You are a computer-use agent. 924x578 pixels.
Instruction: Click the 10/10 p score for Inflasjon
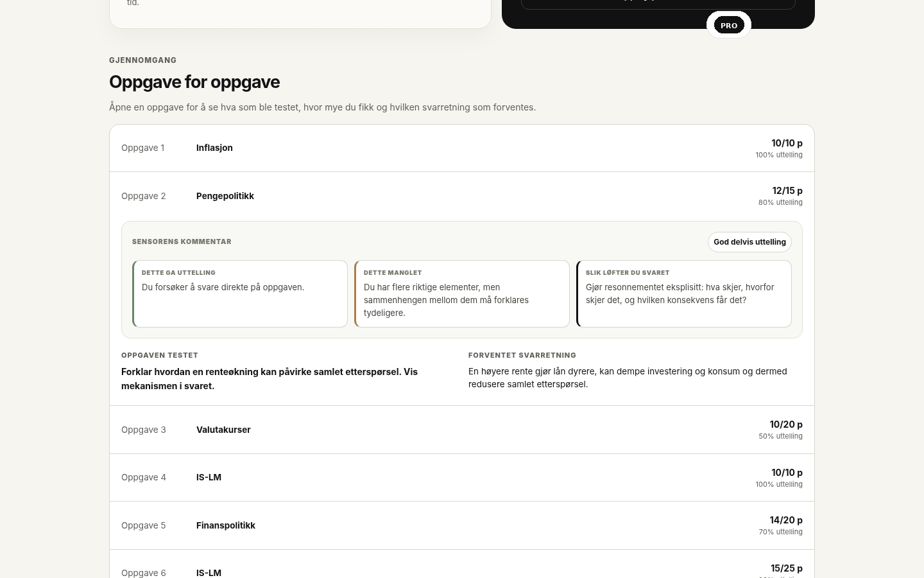(x=787, y=143)
